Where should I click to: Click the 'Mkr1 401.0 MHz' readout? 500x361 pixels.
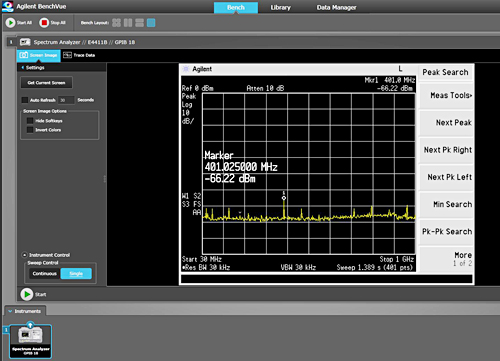(389, 80)
